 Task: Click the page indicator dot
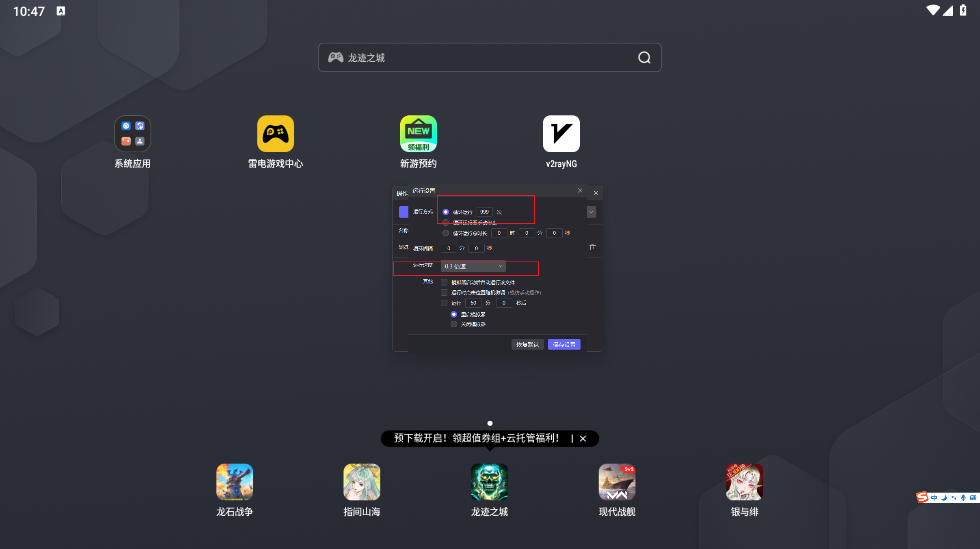tap(490, 423)
